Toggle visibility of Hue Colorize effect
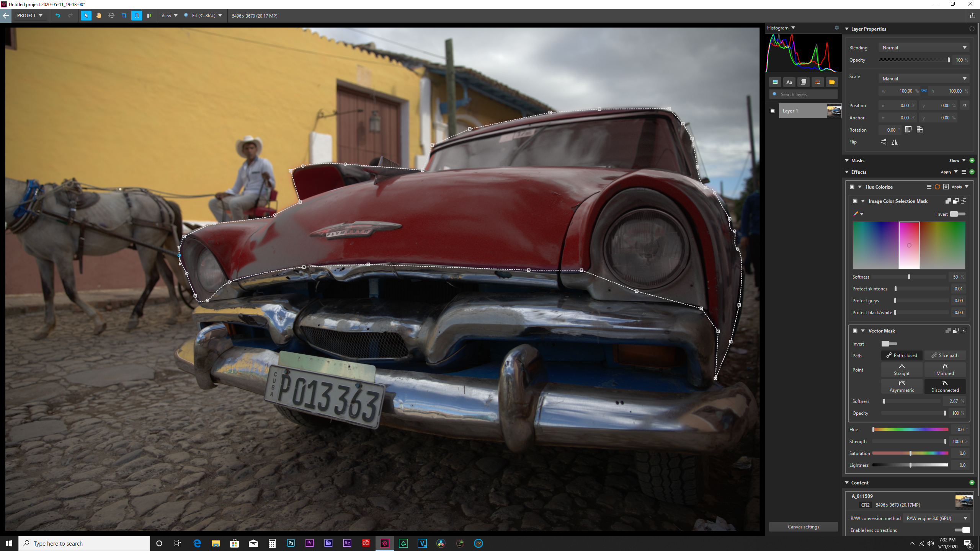The image size is (980, 551). coord(851,187)
